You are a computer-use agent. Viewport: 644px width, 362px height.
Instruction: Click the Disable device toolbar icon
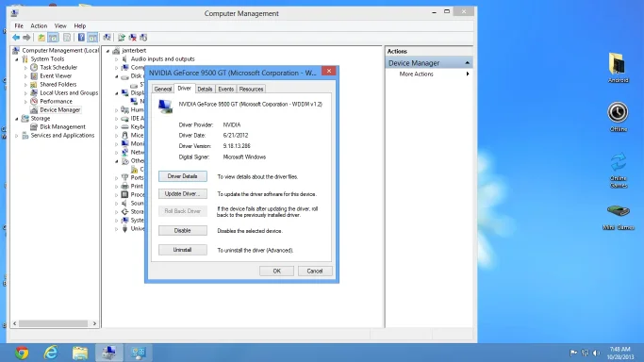(143, 38)
